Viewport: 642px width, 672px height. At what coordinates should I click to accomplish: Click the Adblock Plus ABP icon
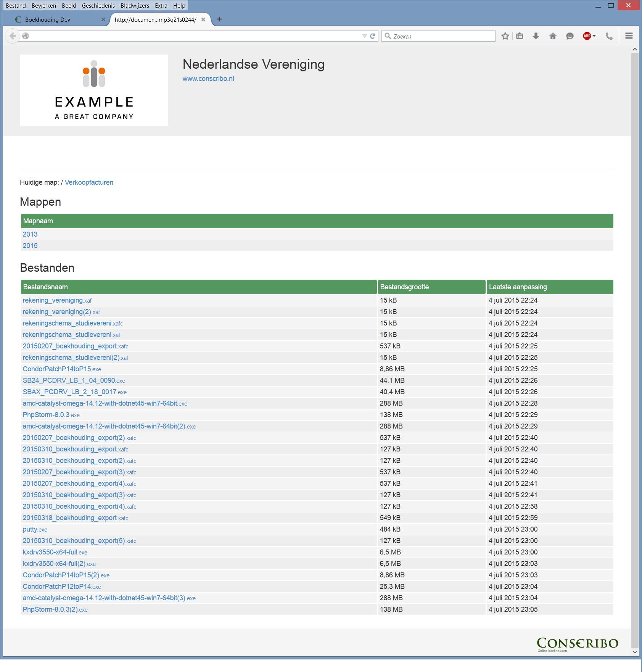(587, 36)
